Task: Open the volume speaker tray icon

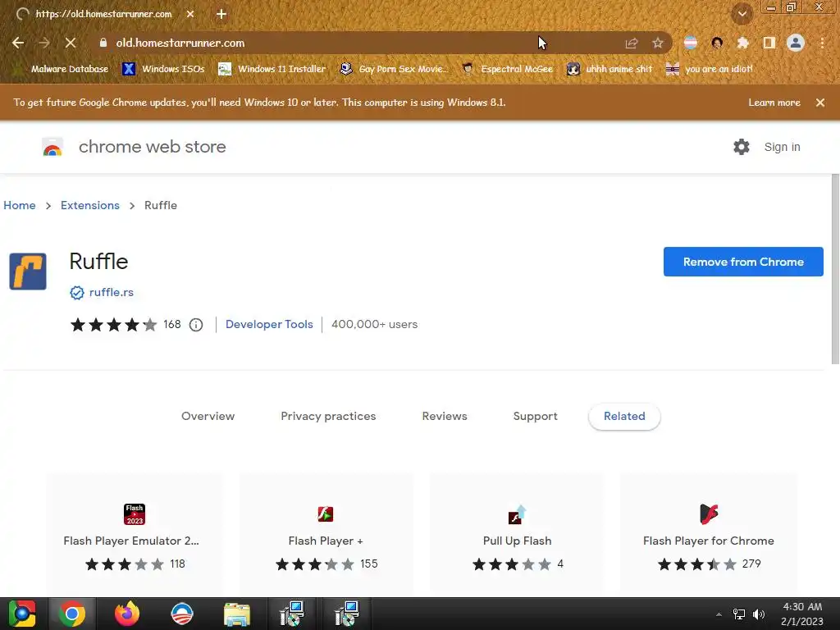Action: pos(759,614)
